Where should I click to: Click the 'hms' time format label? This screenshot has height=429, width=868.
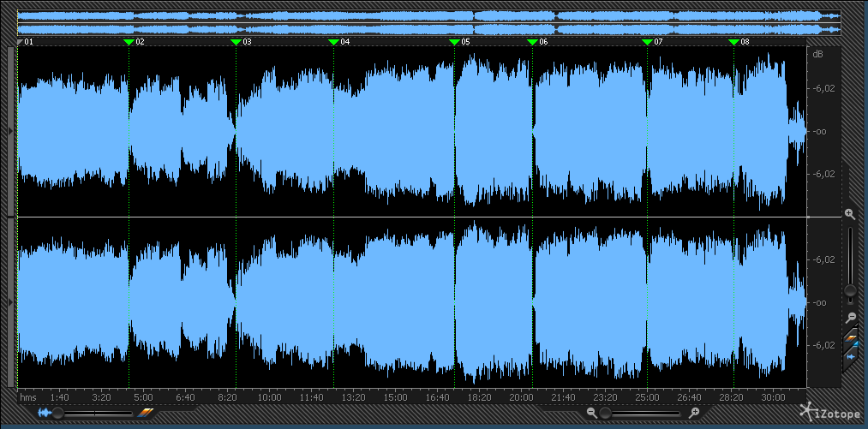[x=27, y=397]
